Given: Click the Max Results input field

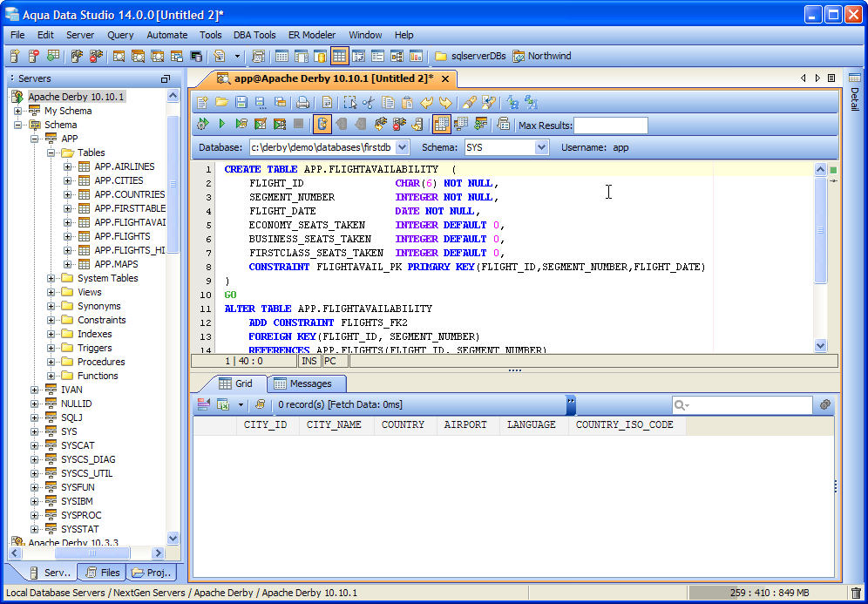Looking at the screenshot, I should (610, 126).
